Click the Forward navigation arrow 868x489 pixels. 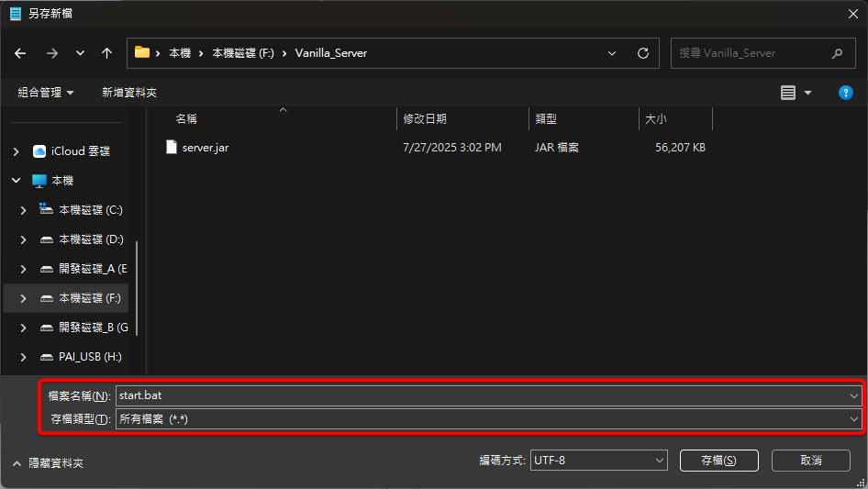51,53
